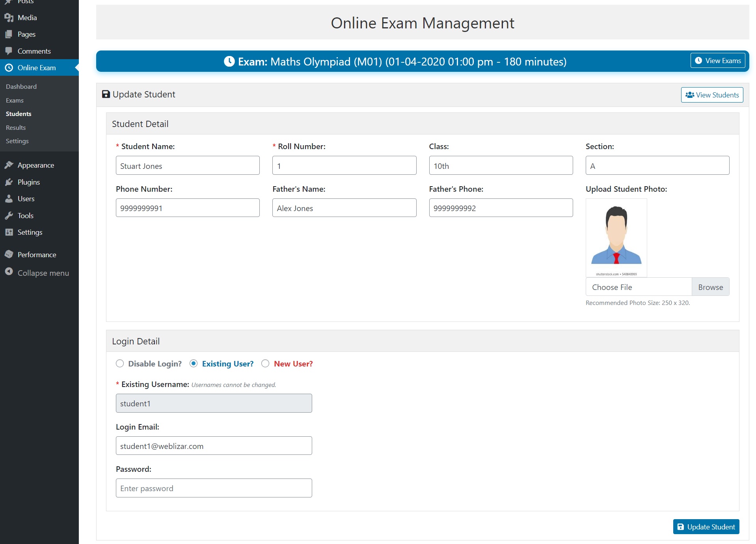This screenshot has width=756, height=544.
Task: Click the Choose File input
Action: coord(639,287)
